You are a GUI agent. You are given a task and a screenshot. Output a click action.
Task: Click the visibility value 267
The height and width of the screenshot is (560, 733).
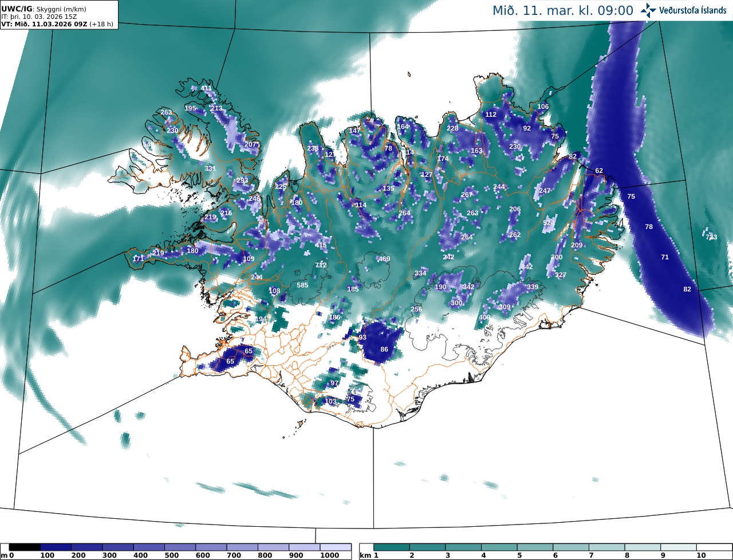point(467,195)
